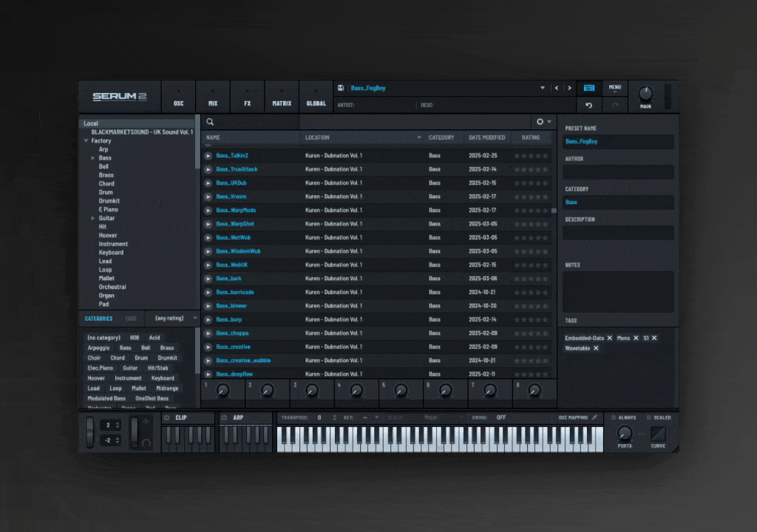The image size is (757, 532).
Task: Open the MENU dropdown
Action: click(x=615, y=88)
